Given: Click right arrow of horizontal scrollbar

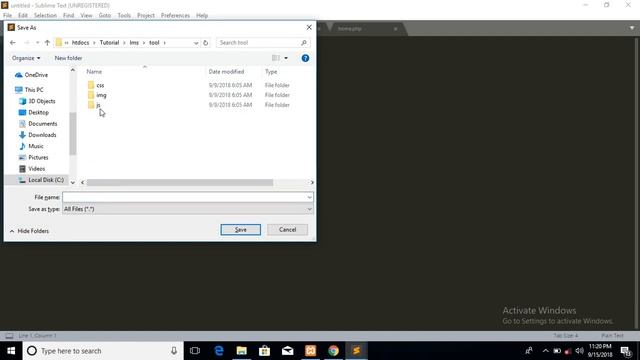Looking at the screenshot, I should (x=312, y=182).
